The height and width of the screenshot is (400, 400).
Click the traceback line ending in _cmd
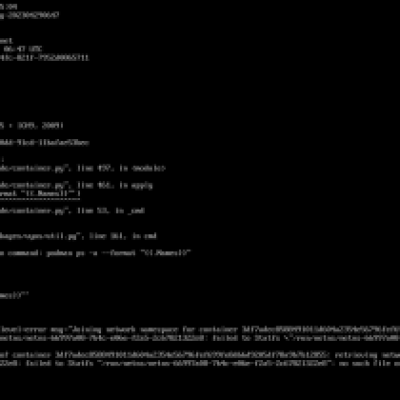click(x=72, y=211)
